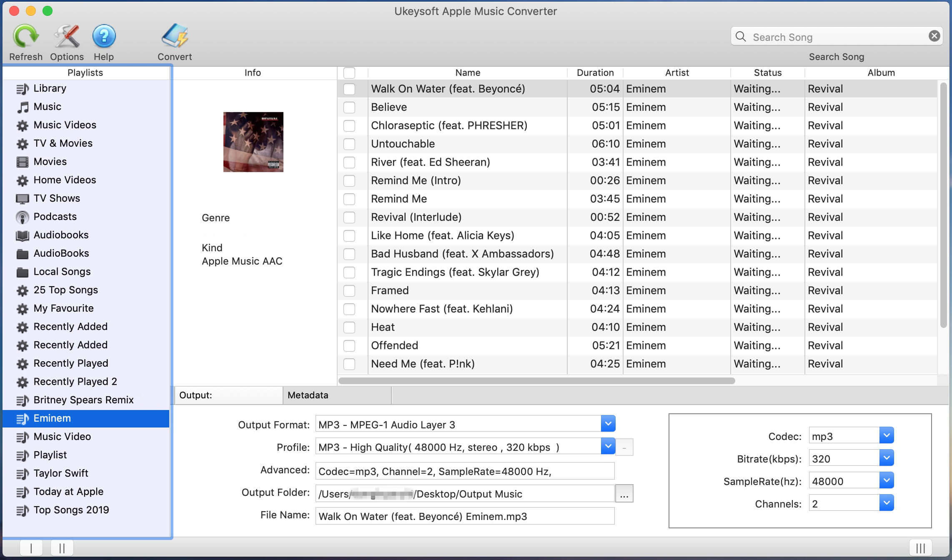Select the Eminem playlist
Screen dimensions: 952x560
tap(86, 418)
